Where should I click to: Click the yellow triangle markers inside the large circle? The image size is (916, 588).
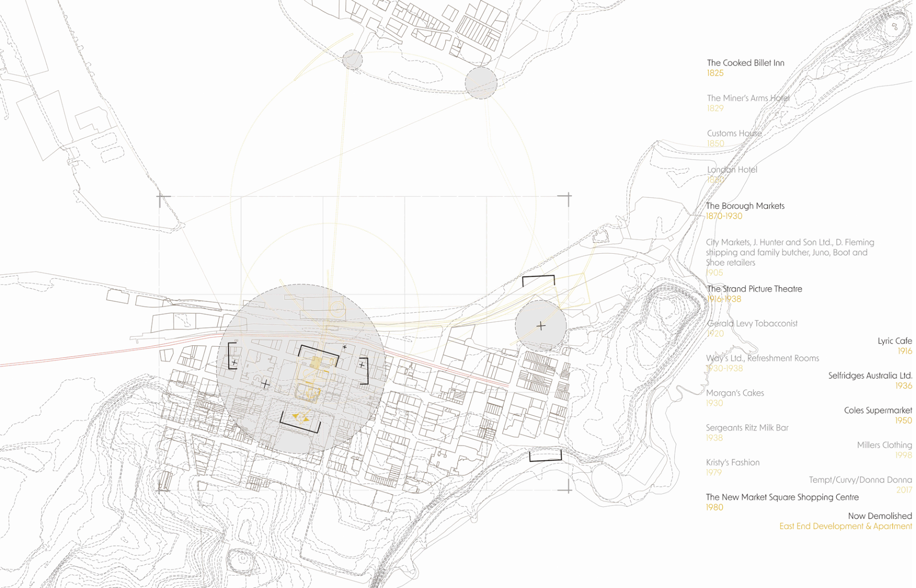coord(301,418)
